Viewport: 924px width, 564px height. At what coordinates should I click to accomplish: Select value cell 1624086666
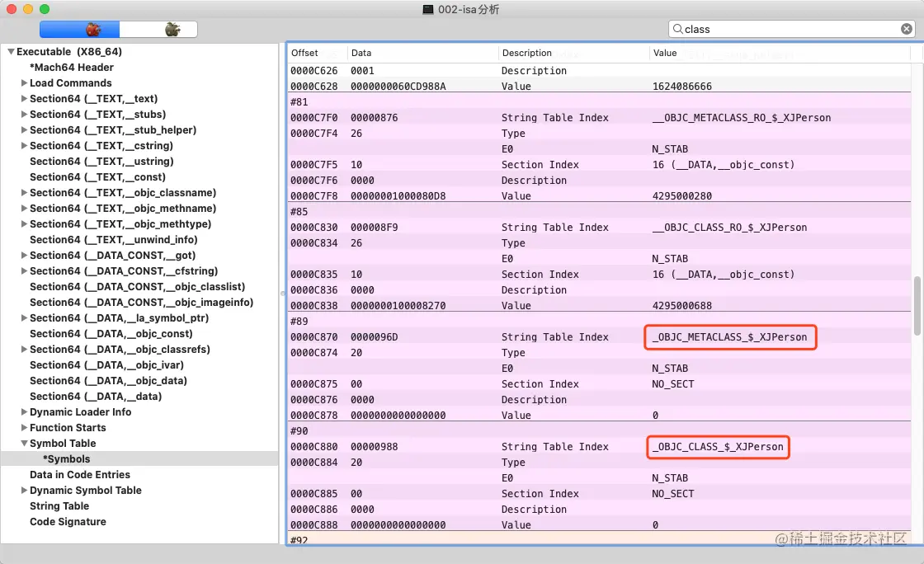pos(681,87)
